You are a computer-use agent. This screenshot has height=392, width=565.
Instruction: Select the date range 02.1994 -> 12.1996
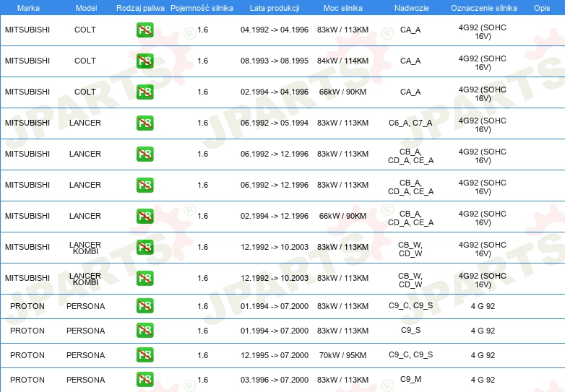coord(275,216)
